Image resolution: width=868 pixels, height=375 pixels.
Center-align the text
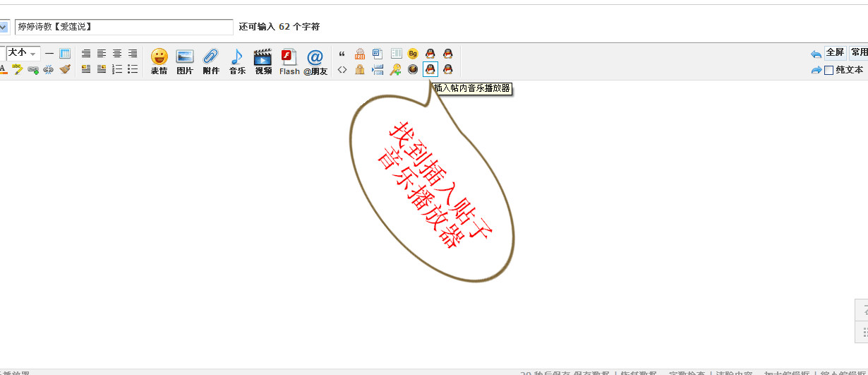tap(117, 54)
